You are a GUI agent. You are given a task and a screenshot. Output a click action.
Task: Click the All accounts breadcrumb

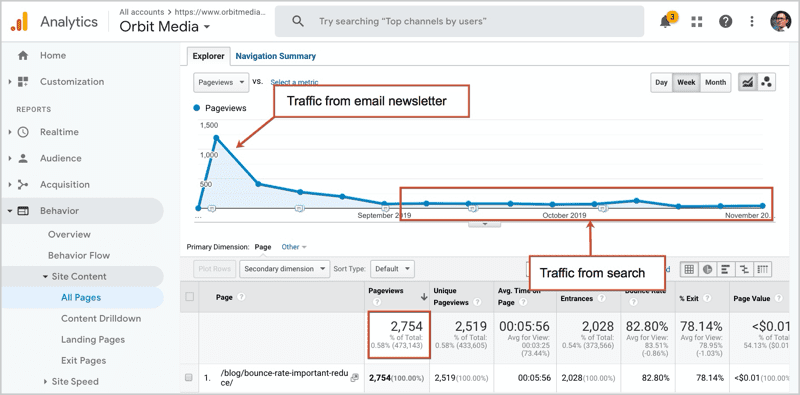[142, 12]
